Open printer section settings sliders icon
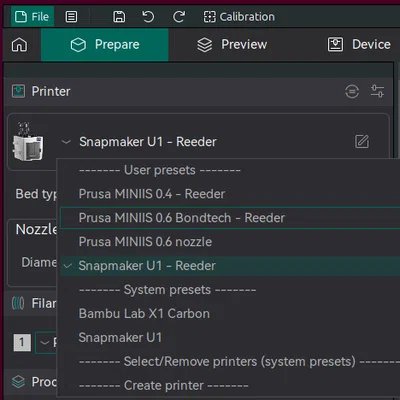The image size is (400, 400). pos(377,91)
